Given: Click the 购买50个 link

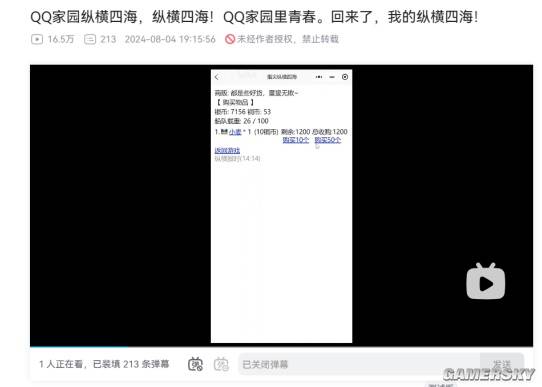Looking at the screenshot, I should (x=328, y=140).
